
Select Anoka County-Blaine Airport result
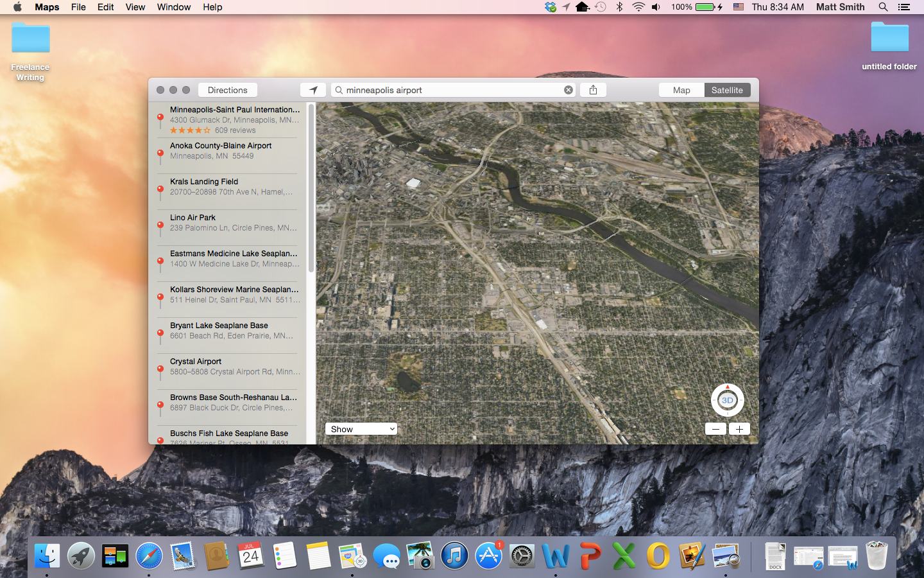coord(228,155)
